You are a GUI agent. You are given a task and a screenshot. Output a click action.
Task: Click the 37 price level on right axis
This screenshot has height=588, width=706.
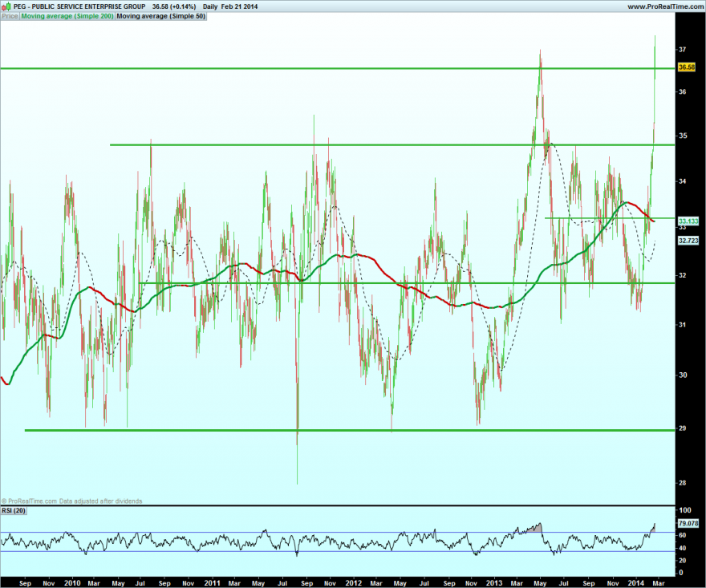pyautogui.click(x=683, y=50)
